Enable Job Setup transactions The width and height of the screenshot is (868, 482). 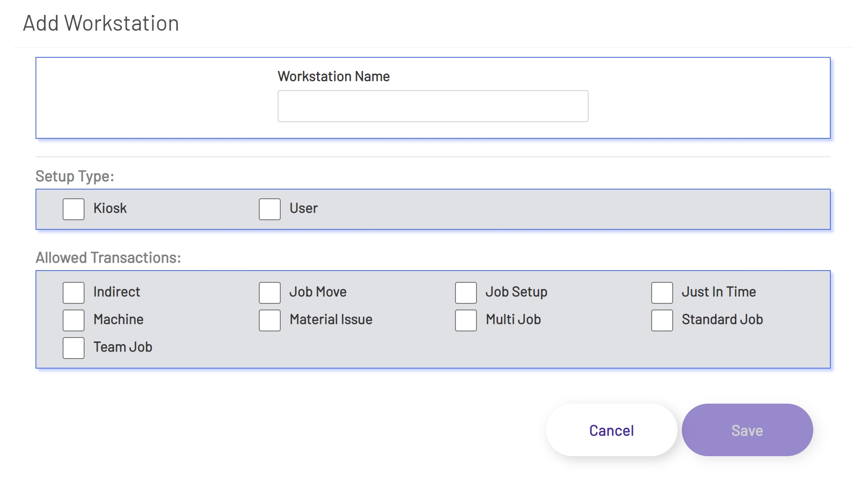pyautogui.click(x=465, y=293)
